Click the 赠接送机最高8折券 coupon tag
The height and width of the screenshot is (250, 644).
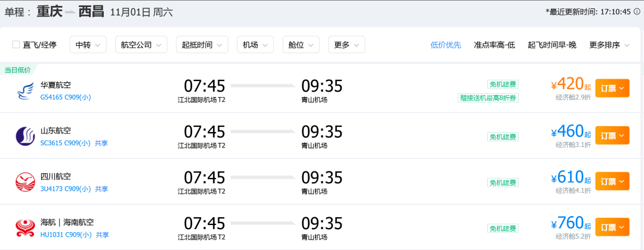tap(488, 98)
